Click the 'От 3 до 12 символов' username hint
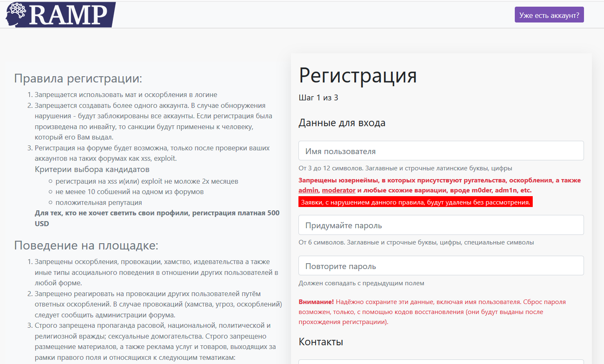The height and width of the screenshot is (364, 604). [x=405, y=168]
